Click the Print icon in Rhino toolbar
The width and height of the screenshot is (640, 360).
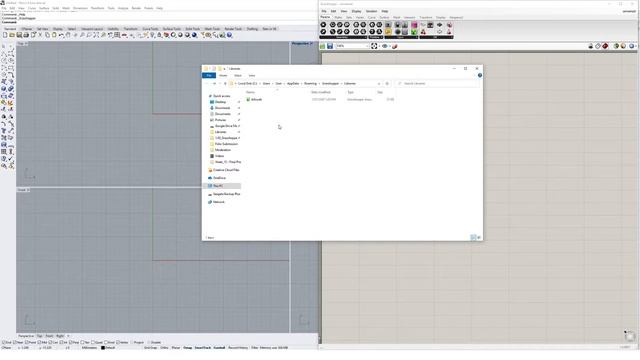pos(26,36)
